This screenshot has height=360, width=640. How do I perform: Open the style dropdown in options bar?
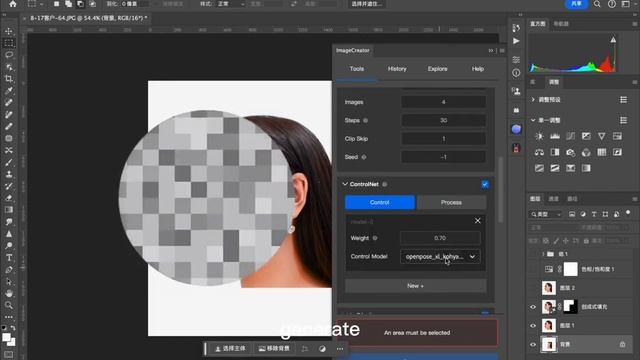(x=231, y=4)
